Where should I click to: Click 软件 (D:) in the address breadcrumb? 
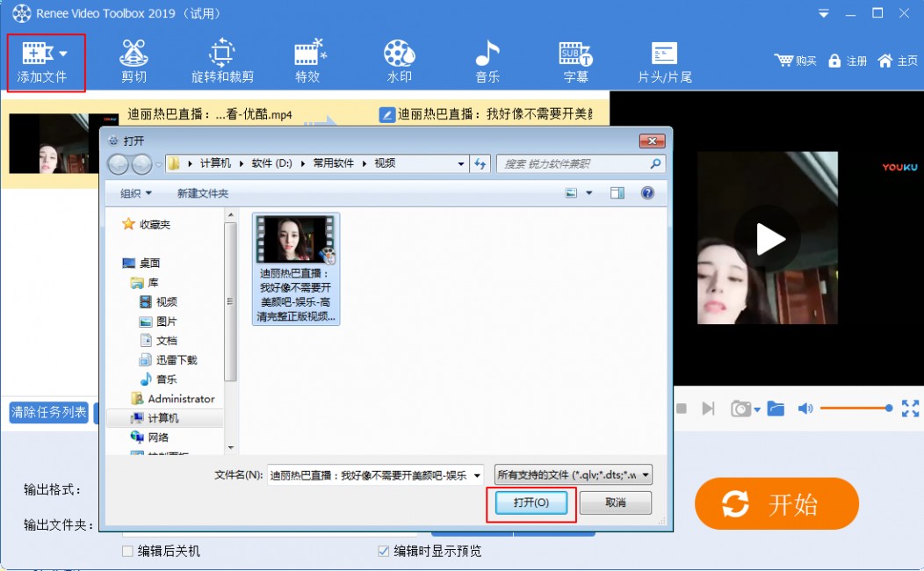(x=271, y=163)
